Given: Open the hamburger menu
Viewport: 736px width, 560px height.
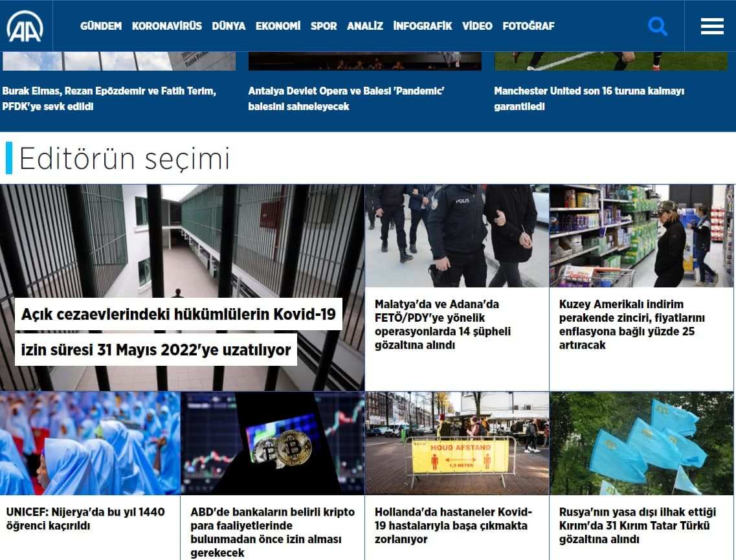Looking at the screenshot, I should [x=711, y=27].
